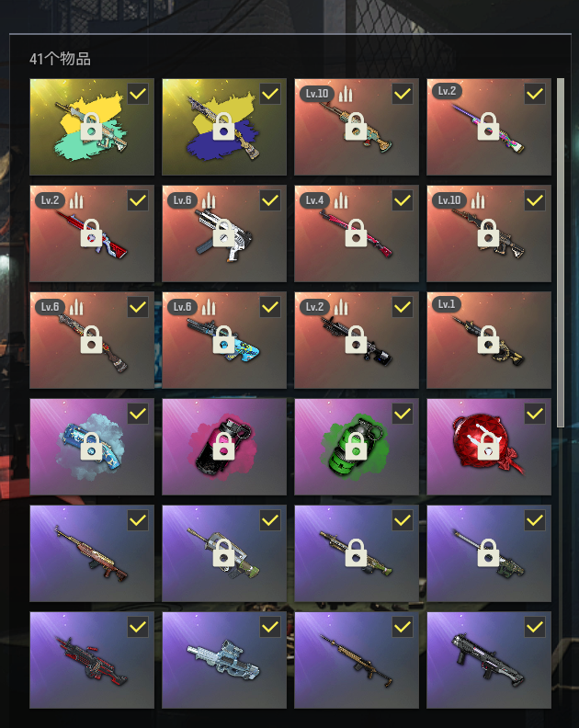Viewport: 579px width, 728px height.
Task: Click the lock icon on green grenade
Action: [x=356, y=446]
